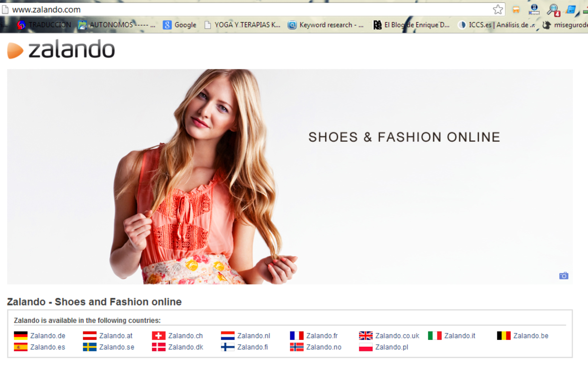
Task: Click the Swiss flag icon
Action: pos(159,336)
